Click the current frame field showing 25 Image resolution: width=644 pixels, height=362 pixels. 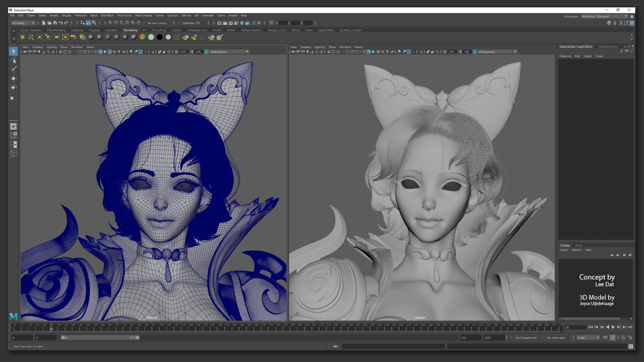pyautogui.click(x=575, y=327)
